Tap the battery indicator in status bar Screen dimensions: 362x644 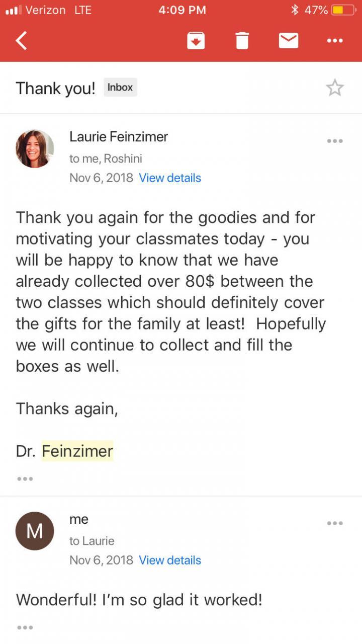343,10
